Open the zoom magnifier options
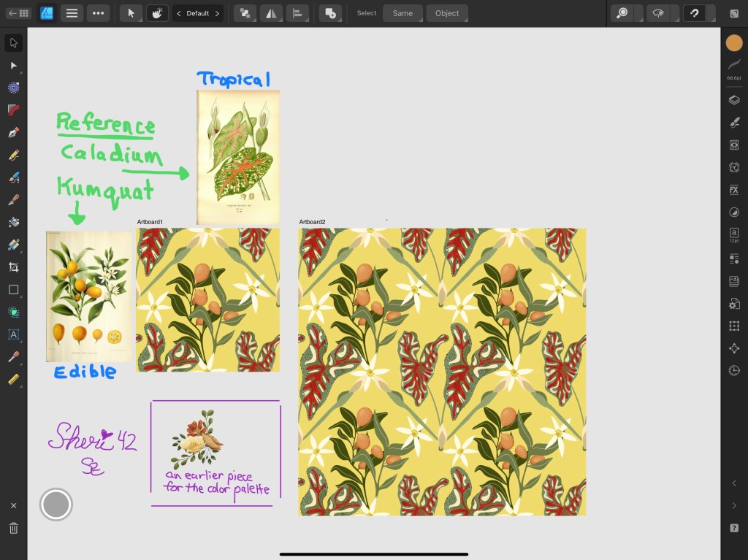Viewport: 748px width, 560px height. tap(622, 13)
